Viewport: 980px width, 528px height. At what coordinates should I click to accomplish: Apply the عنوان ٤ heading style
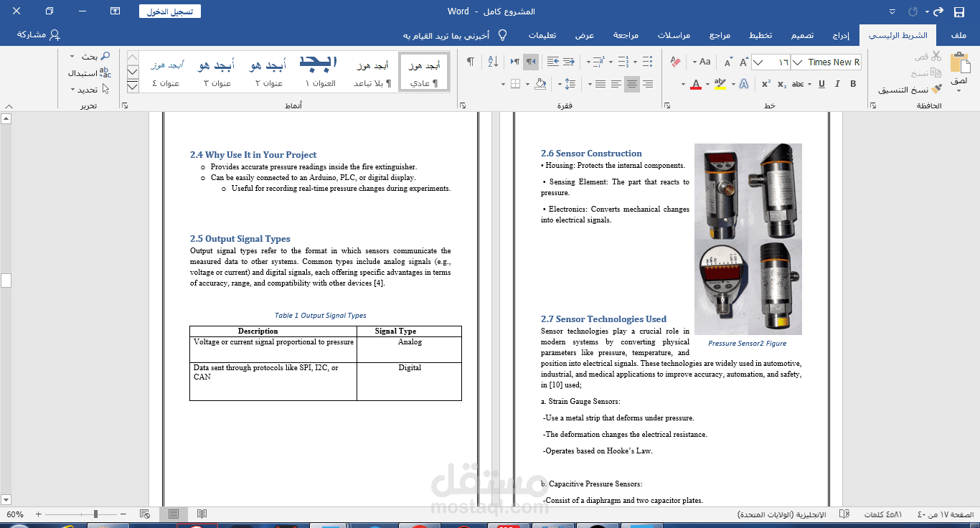pos(166,72)
